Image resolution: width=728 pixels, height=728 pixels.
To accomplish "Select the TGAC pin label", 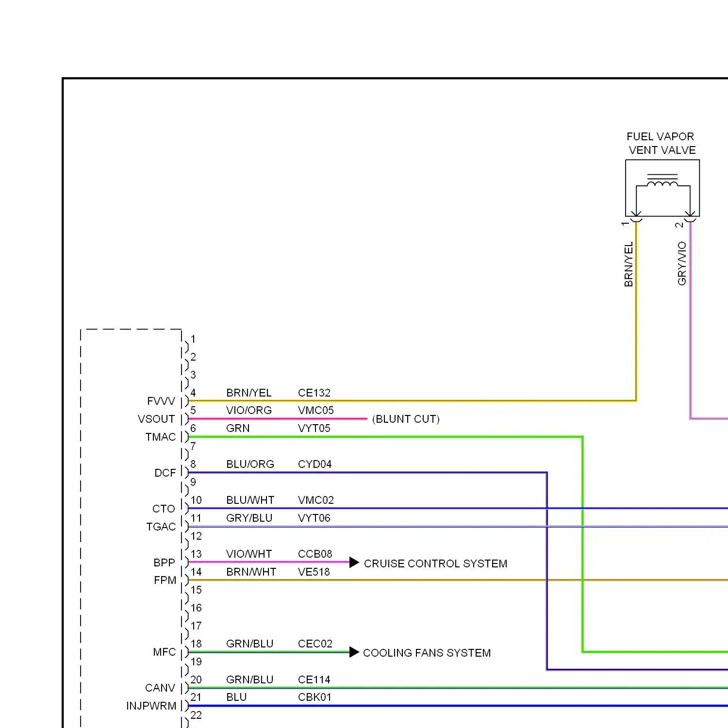I will coord(161,527).
